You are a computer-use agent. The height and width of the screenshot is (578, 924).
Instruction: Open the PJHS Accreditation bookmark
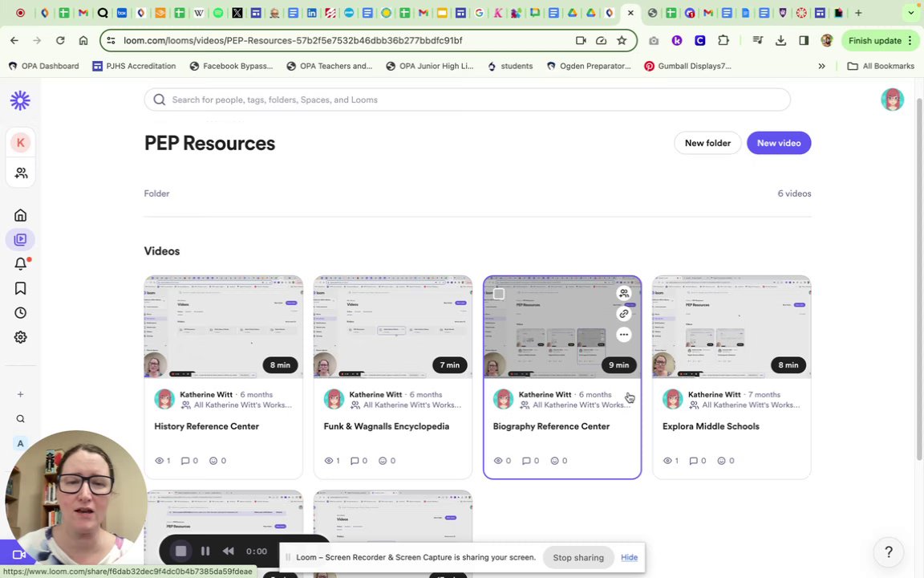[134, 66]
